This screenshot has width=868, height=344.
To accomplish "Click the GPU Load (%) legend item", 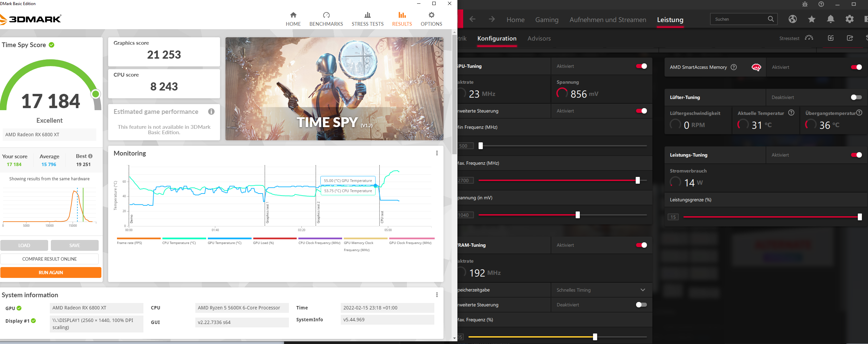I will click(275, 241).
